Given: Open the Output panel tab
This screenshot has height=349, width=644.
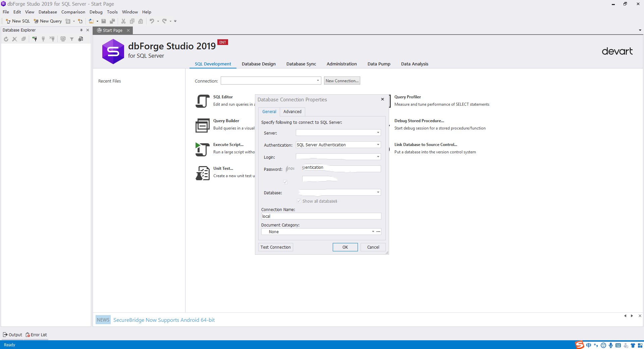Looking at the screenshot, I should click(x=12, y=335).
